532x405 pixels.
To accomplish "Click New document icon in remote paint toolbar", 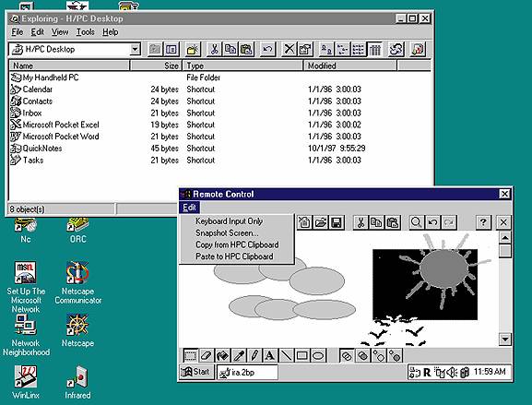I will coord(304,222).
